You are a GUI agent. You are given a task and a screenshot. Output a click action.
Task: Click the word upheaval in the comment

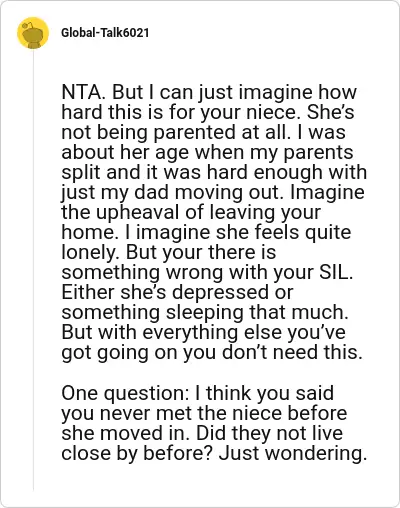[138, 212]
